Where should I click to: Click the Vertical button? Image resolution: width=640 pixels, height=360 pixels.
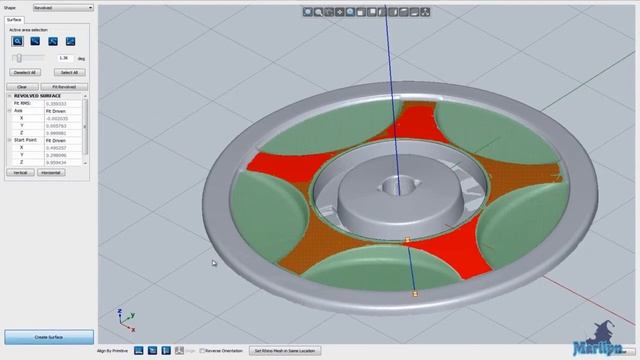(x=20, y=173)
